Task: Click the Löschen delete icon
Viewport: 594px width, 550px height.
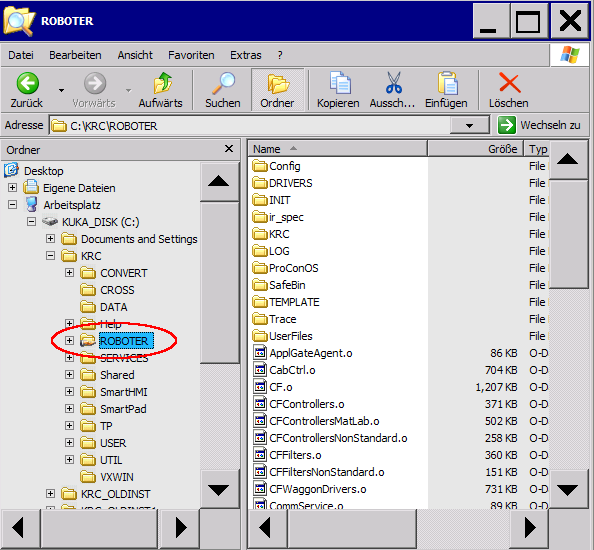Action: pos(510,83)
